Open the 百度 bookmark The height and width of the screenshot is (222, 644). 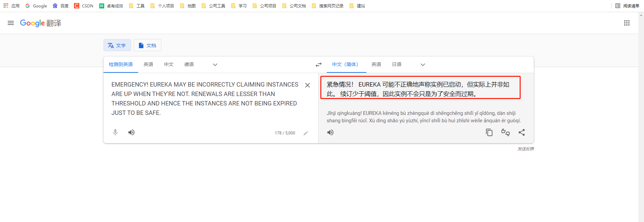coord(61,6)
